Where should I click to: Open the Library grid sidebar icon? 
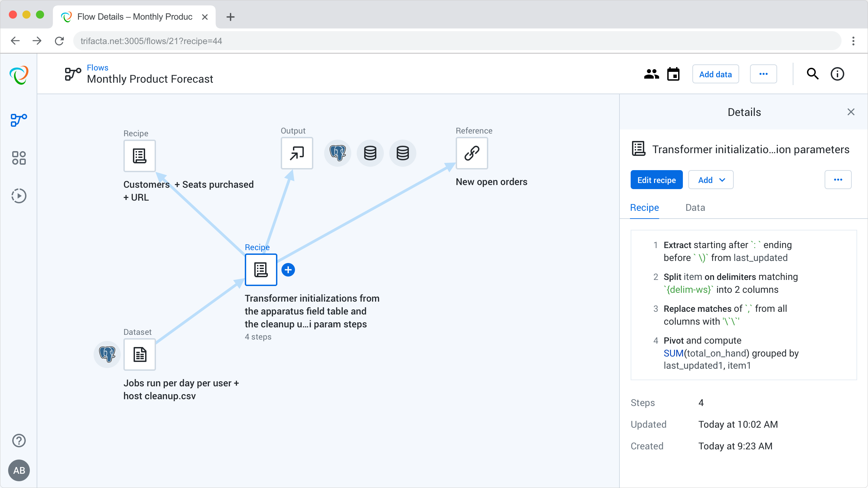click(x=19, y=158)
